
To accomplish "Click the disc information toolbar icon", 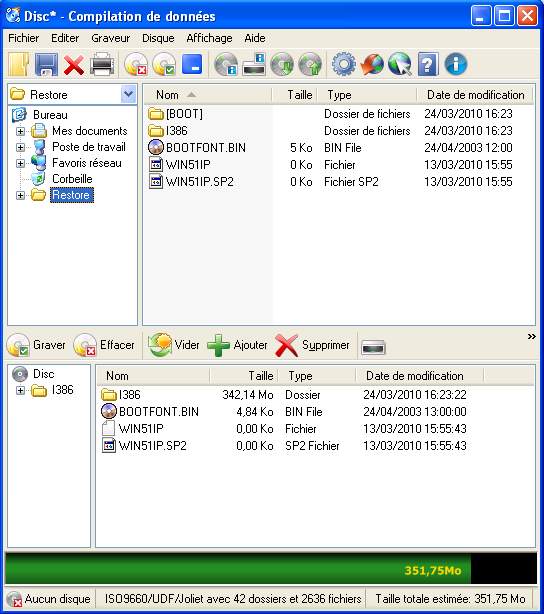I will [226, 65].
